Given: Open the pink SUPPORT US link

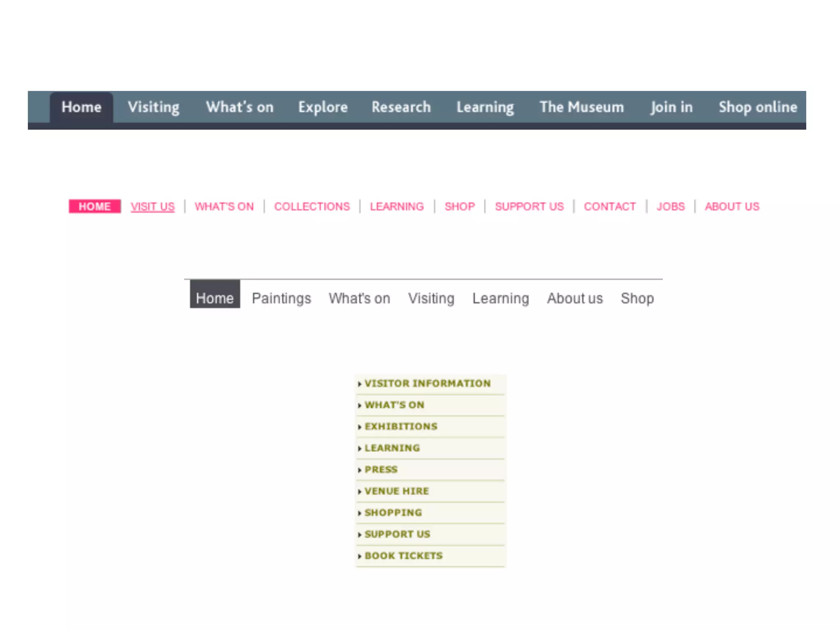Looking at the screenshot, I should pyautogui.click(x=529, y=206).
